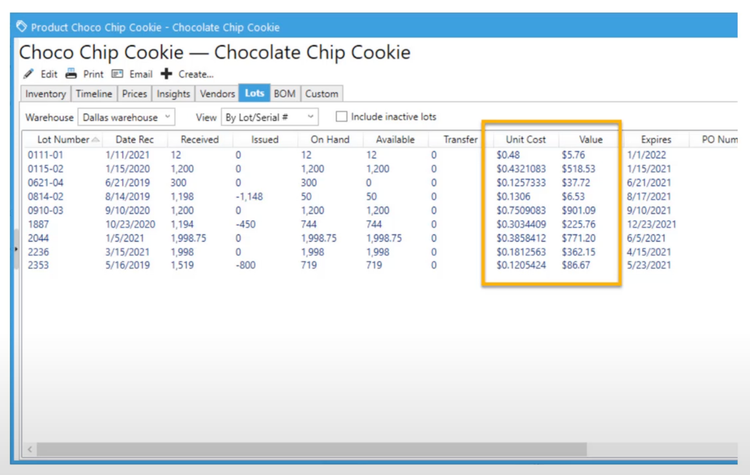Switch to the Inventory tab
Screen dimensions: 750x475
(45, 94)
